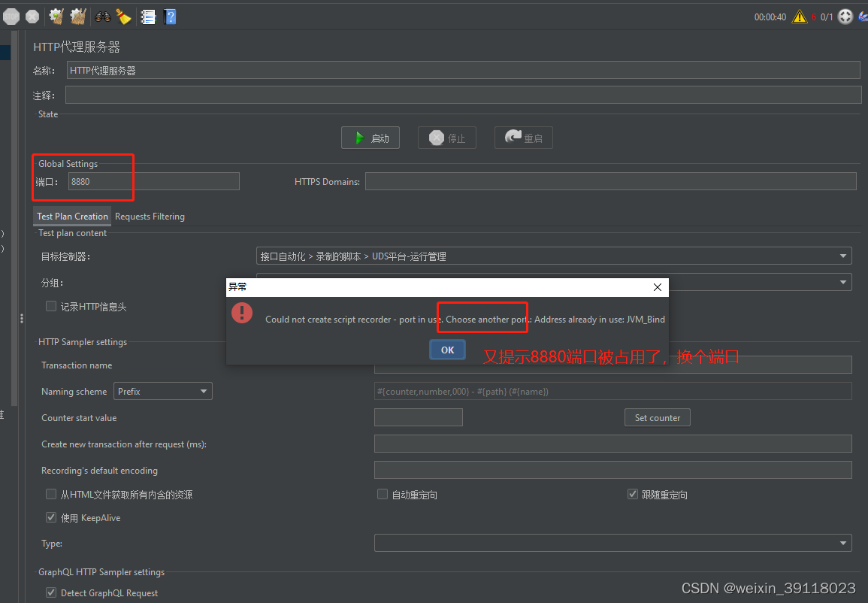Click the elapsed time 00:00:40
The width and height of the screenshot is (868, 603).
click(770, 17)
